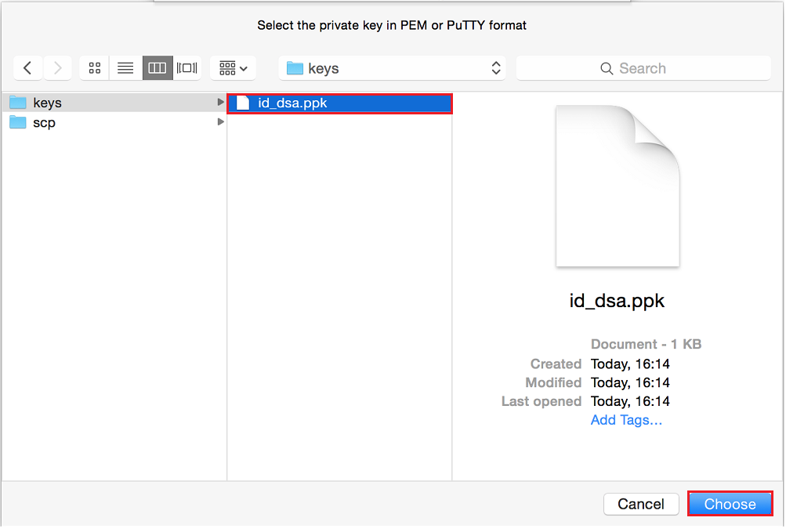Click the scp folder icon
This screenshot has height=532, width=786.
tap(18, 122)
